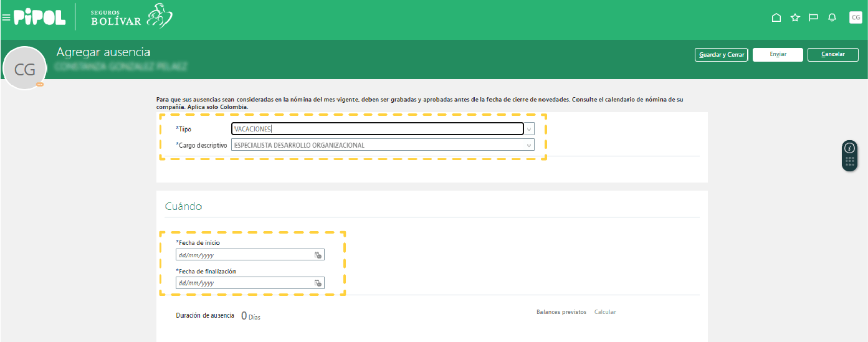Click the dotted grid on floating widget

[849, 162]
